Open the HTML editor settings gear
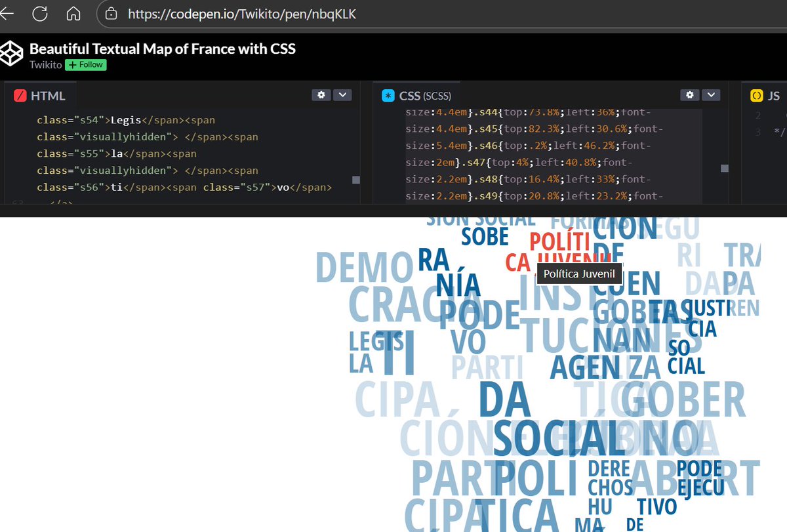This screenshot has width=787, height=532. (321, 94)
